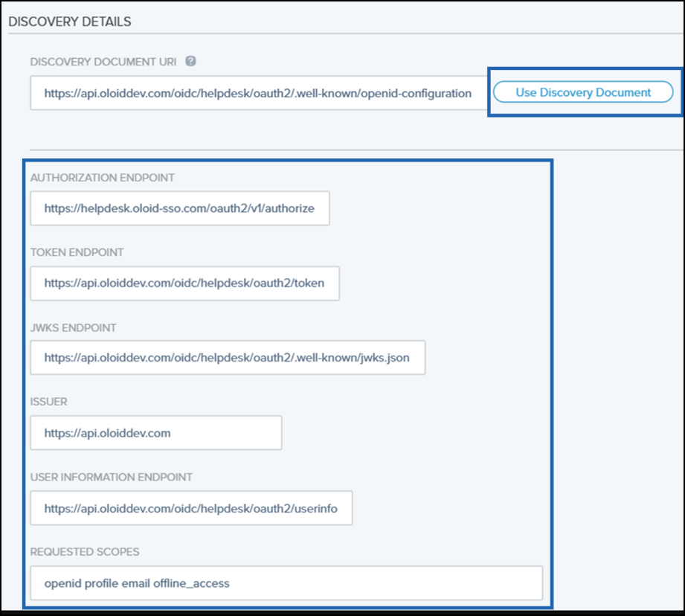
Task: Select the Authorization Endpoint input field
Action: tap(180, 208)
